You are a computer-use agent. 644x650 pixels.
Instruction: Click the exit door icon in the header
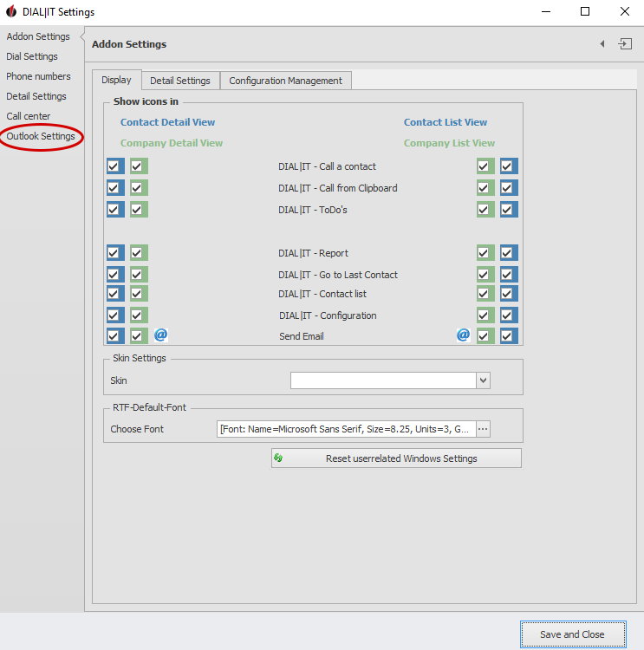pyautogui.click(x=624, y=44)
